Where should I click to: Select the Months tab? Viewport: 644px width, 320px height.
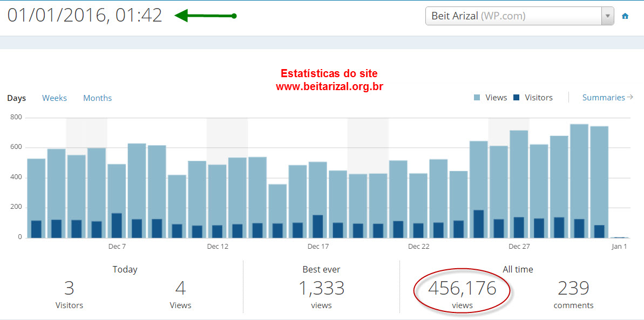click(x=97, y=98)
